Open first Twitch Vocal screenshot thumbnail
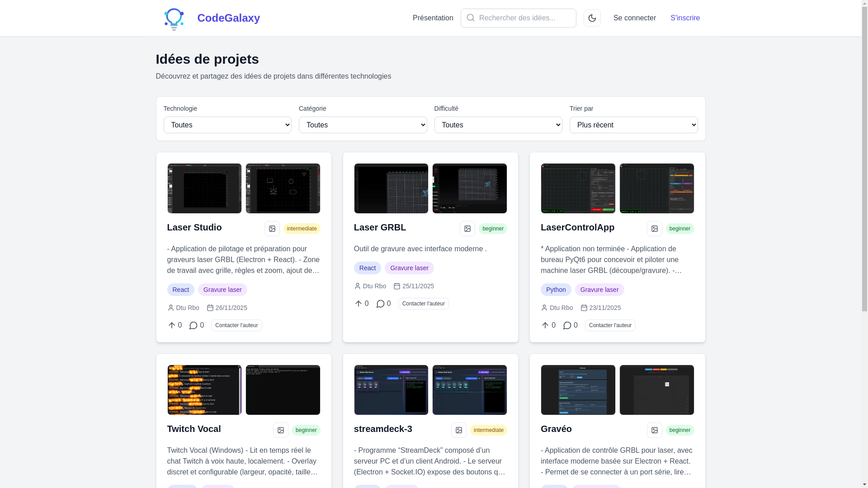Image resolution: width=868 pixels, height=488 pixels. point(204,390)
